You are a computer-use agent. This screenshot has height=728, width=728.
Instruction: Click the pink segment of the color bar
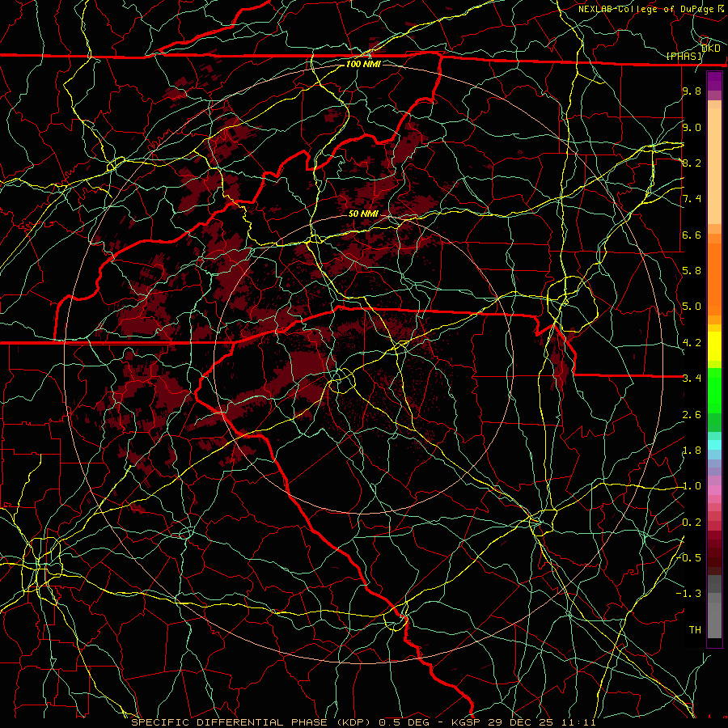tap(714, 490)
